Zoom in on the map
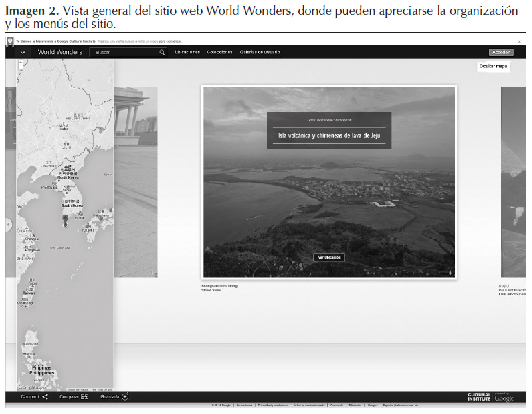 click(21, 62)
